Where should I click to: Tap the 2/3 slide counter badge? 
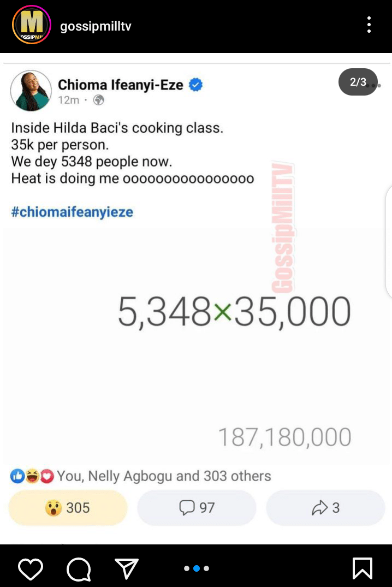[x=358, y=82]
